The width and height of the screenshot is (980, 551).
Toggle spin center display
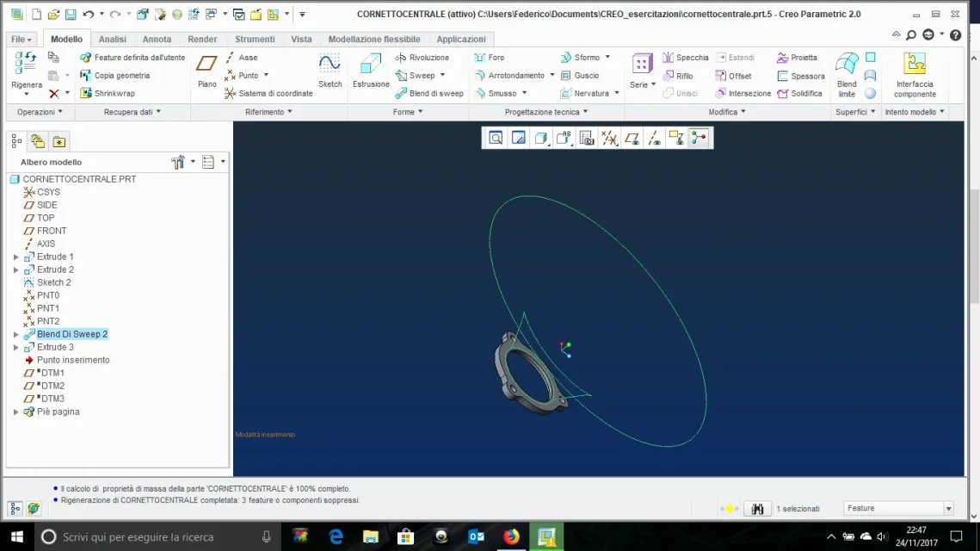tap(700, 139)
